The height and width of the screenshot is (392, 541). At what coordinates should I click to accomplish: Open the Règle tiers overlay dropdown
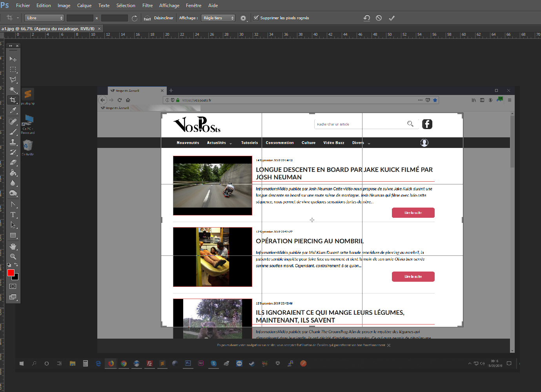pos(218,18)
